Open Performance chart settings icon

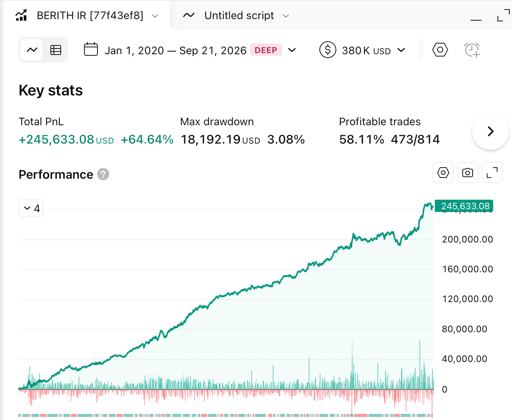point(443,173)
